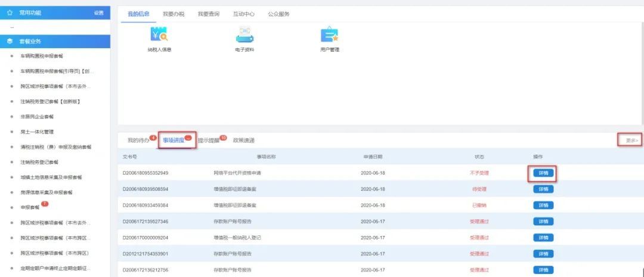Open the 用户管理 icon
The width and height of the screenshot is (644, 277).
coord(329,35)
